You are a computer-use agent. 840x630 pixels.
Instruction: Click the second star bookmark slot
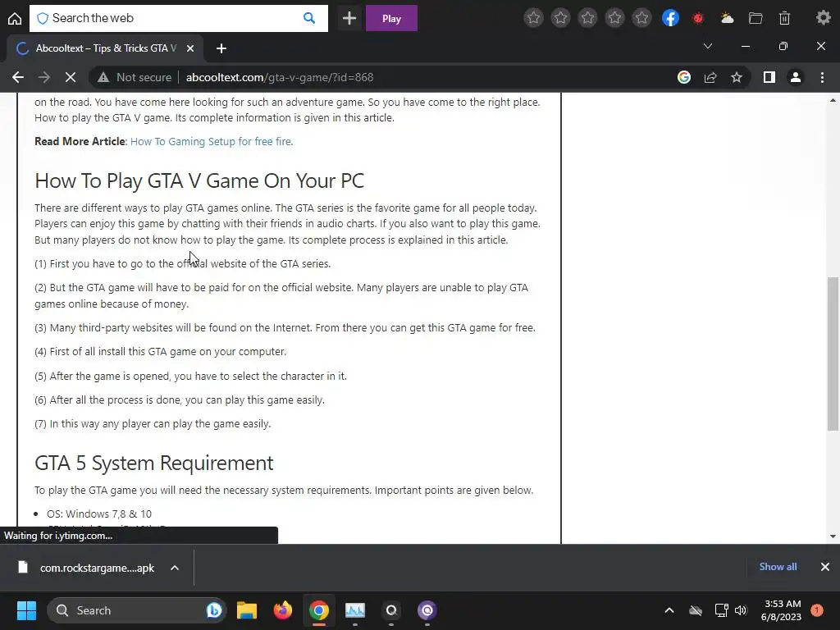tap(561, 18)
